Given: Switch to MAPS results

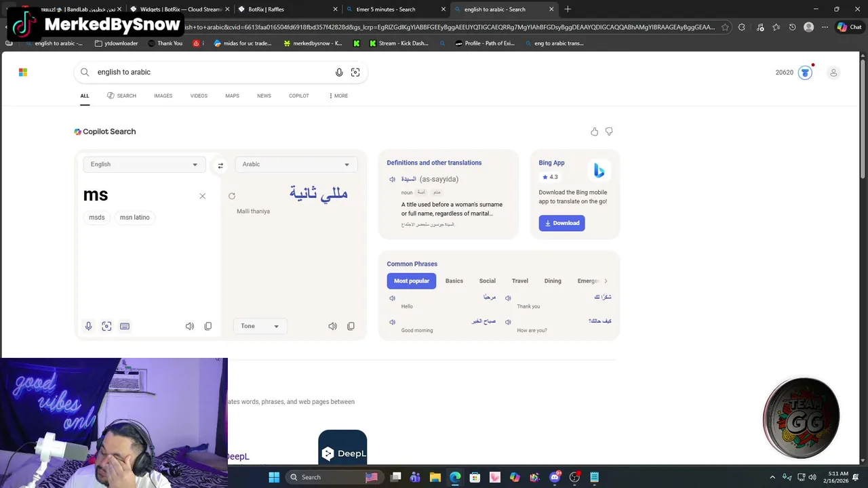Looking at the screenshot, I should pyautogui.click(x=232, y=96).
